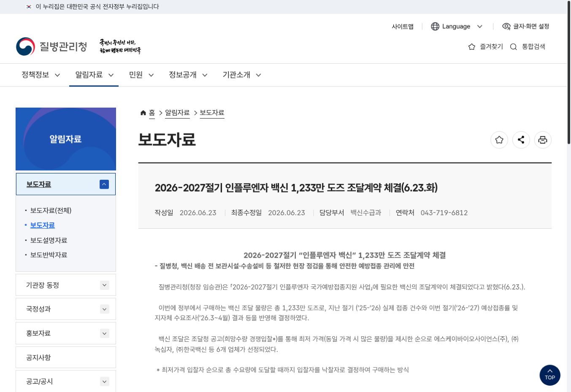Open the 정보공개 menu

click(188, 75)
